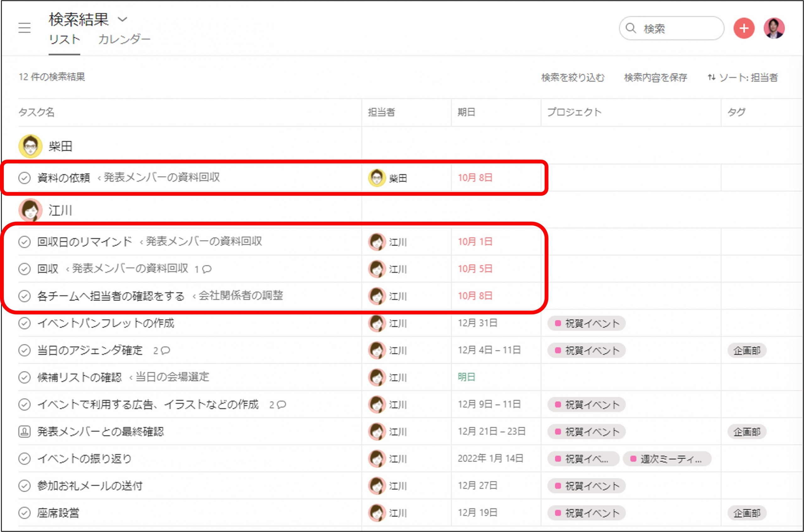Click the タグ column header
Screen dimensions: 804x532
click(736, 112)
